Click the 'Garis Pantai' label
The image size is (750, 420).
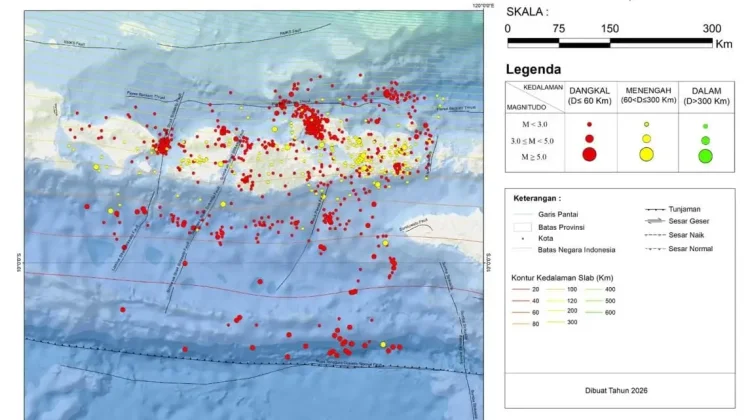click(558, 214)
